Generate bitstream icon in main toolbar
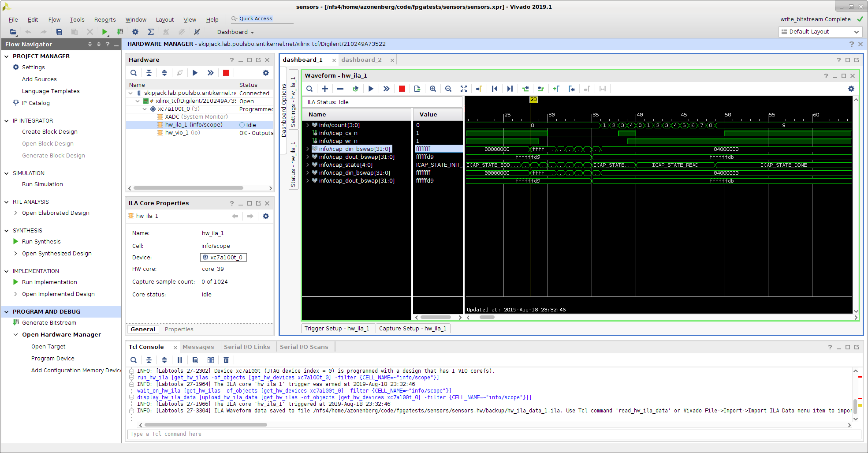The image size is (868, 453). [x=120, y=32]
